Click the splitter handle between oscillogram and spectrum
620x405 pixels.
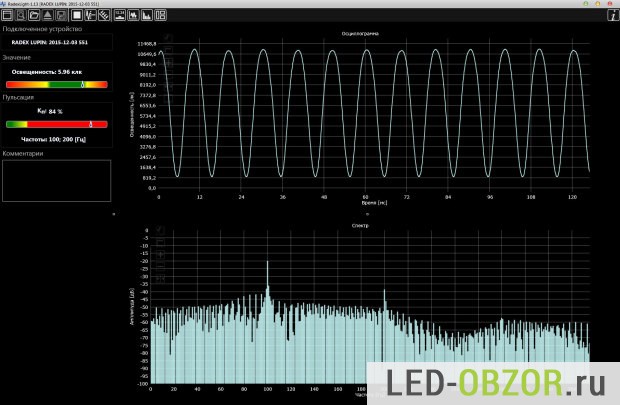pos(366,214)
